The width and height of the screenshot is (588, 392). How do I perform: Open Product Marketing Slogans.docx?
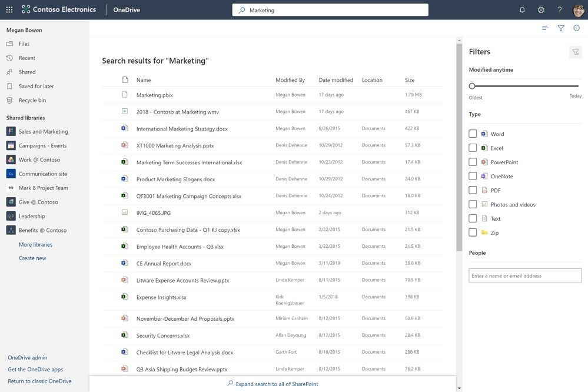pyautogui.click(x=175, y=180)
